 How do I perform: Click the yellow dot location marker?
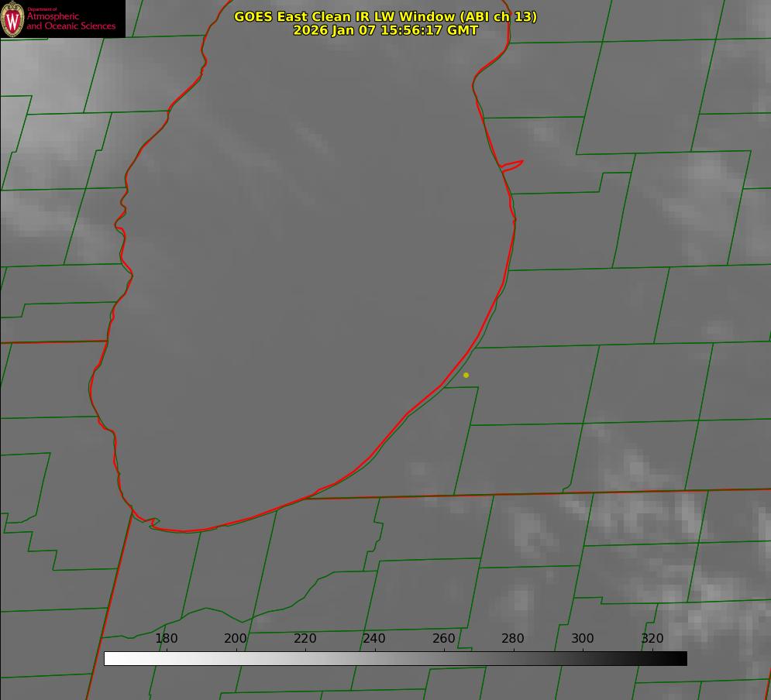click(466, 375)
